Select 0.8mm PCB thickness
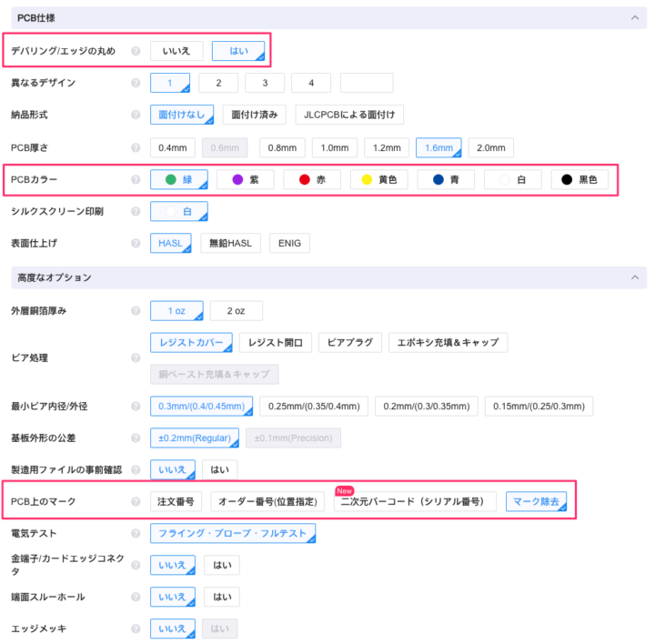The image size is (655, 644). 281,147
